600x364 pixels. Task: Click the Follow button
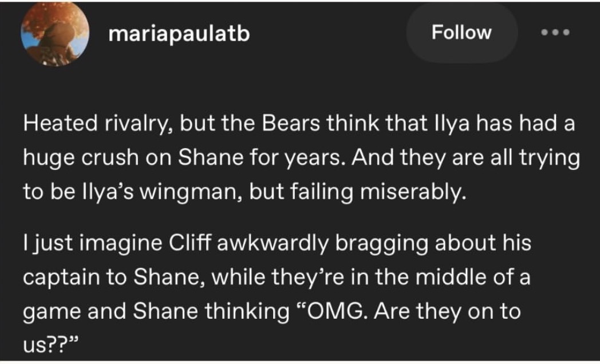pos(461,33)
